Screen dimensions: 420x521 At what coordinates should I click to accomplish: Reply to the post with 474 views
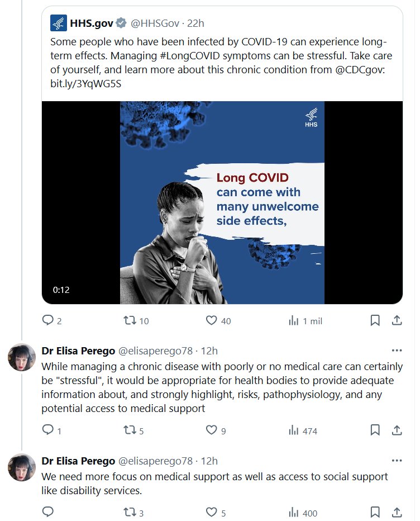[48, 430]
